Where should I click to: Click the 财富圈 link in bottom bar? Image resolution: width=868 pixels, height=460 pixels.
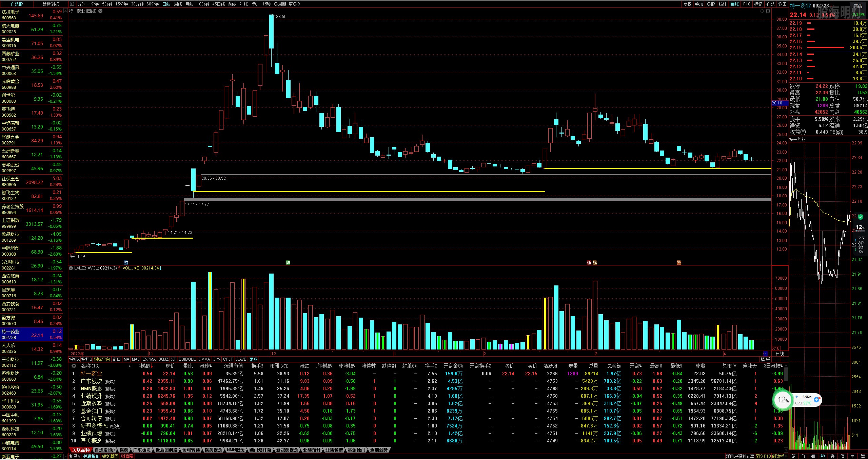(x=127, y=457)
